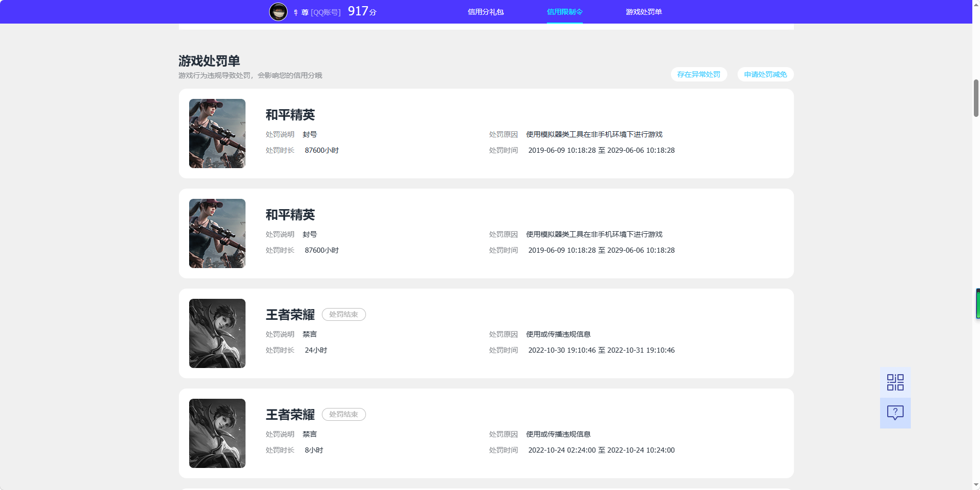Click the scrollbar up arrow
The image size is (980, 490).
(x=976, y=4)
